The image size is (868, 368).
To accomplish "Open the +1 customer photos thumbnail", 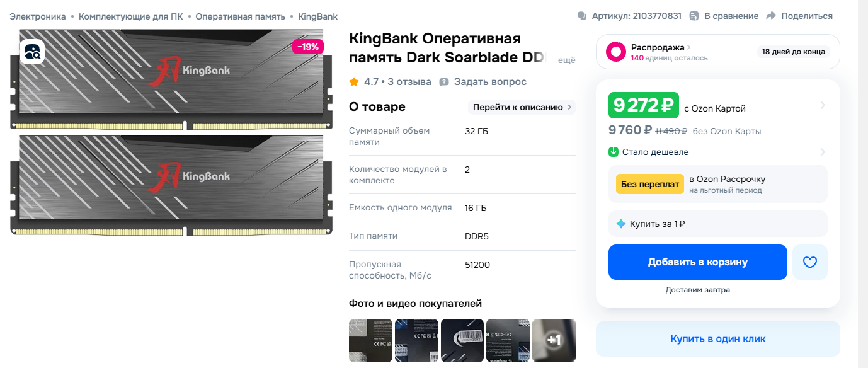I will point(554,340).
